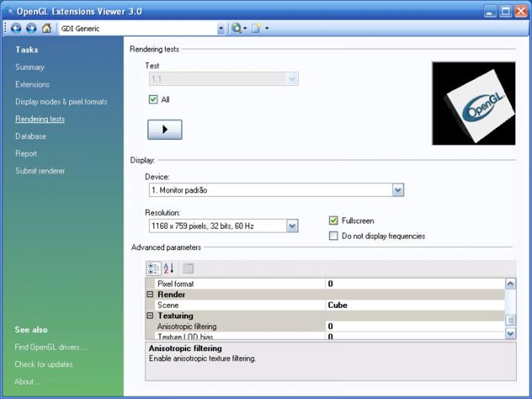Click Check for updates link

(43, 365)
